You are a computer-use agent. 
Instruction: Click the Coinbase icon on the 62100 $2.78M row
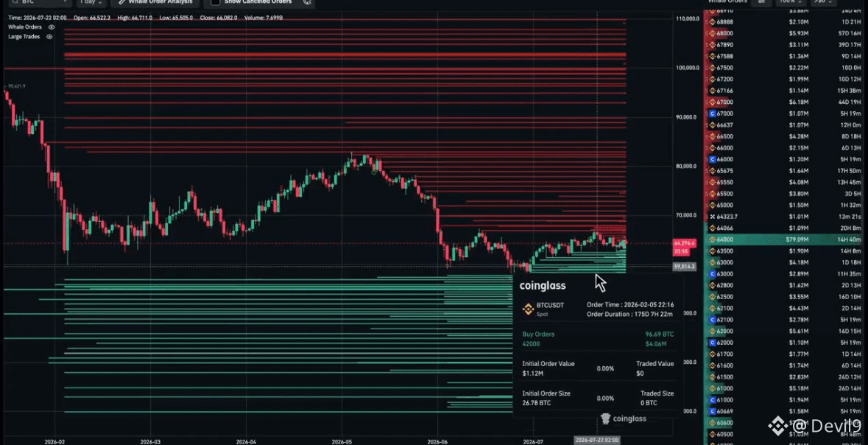pyautogui.click(x=713, y=320)
